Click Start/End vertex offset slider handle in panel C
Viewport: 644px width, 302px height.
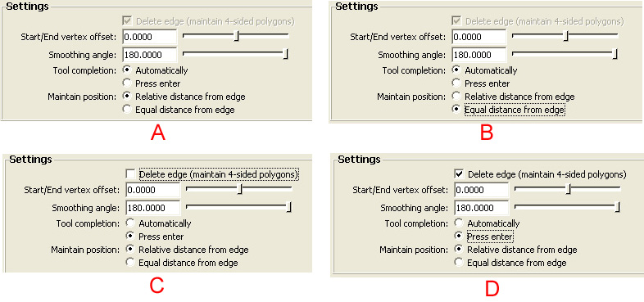coord(240,190)
